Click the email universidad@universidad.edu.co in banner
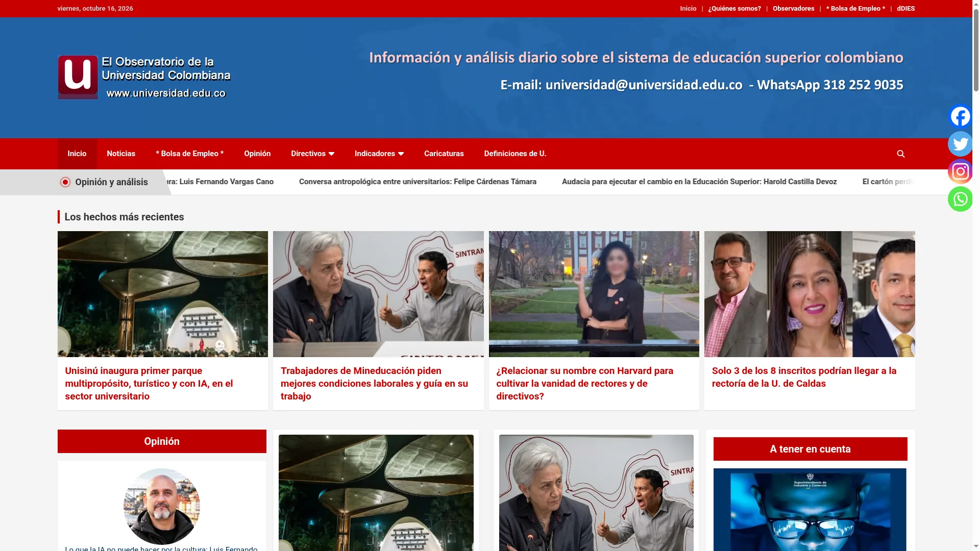The height and width of the screenshot is (551, 980). [x=644, y=85]
